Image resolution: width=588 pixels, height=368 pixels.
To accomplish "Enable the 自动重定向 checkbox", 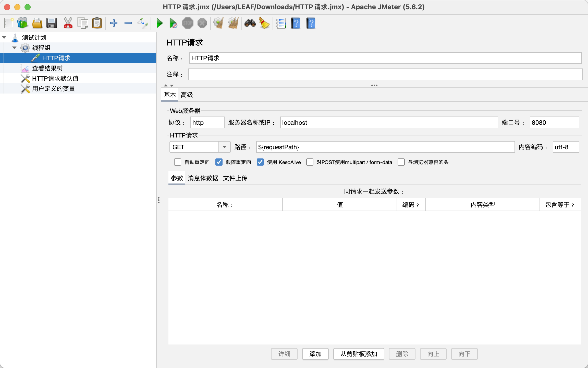I will [178, 162].
